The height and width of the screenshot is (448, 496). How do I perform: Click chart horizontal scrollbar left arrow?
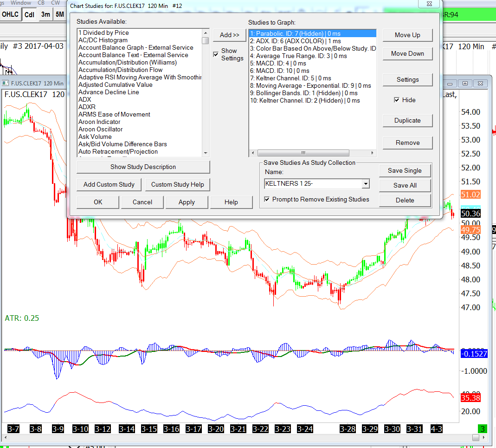[5, 437]
